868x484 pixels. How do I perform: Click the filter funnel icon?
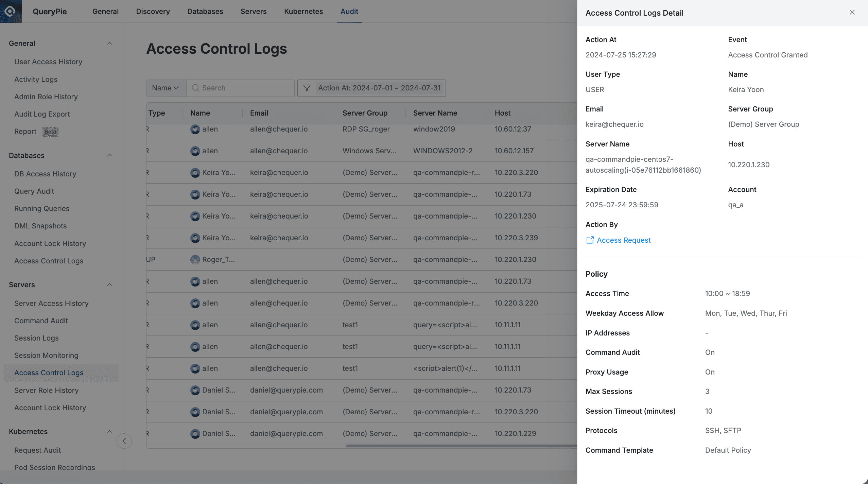pos(307,88)
